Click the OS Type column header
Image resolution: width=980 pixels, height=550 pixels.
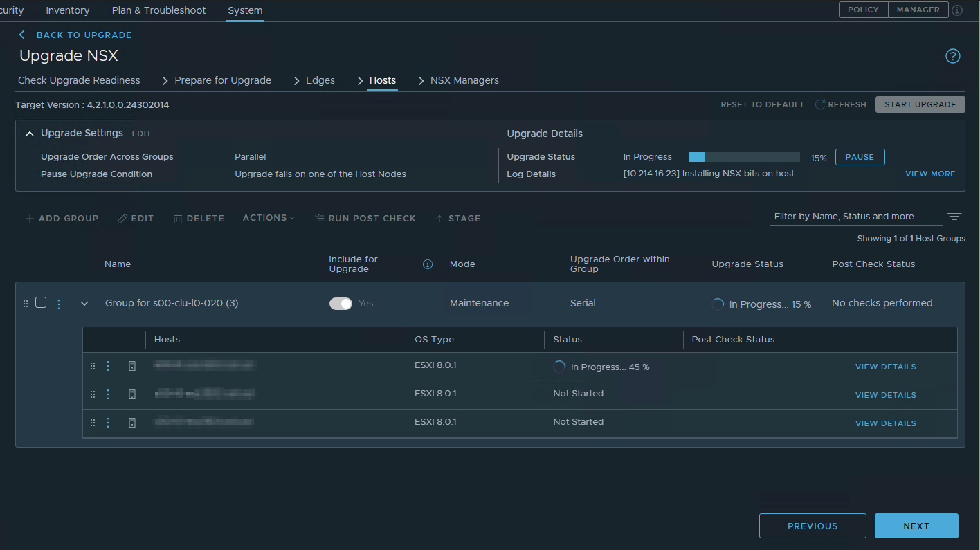click(434, 340)
